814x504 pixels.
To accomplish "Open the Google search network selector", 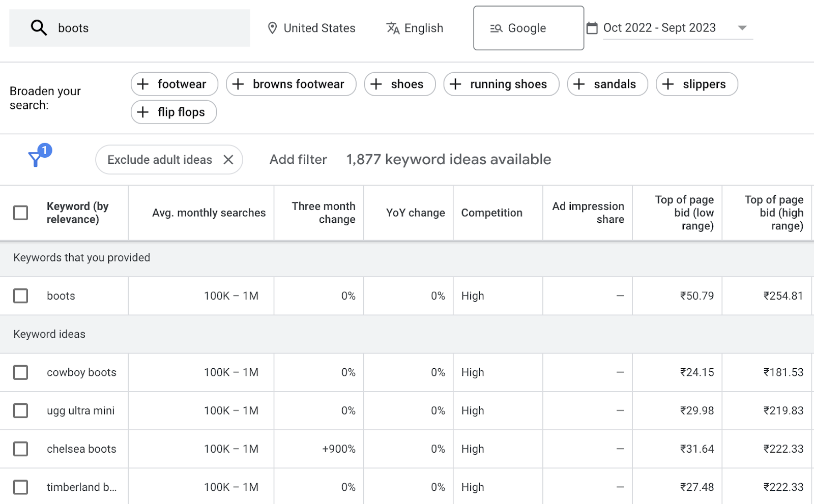I will point(529,28).
